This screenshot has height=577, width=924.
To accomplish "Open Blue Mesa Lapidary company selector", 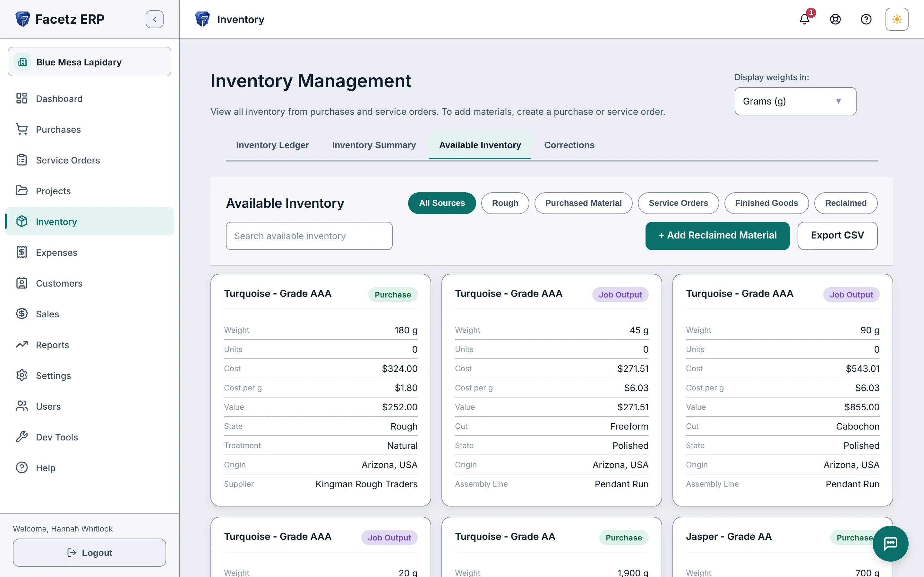I will pyautogui.click(x=89, y=62).
